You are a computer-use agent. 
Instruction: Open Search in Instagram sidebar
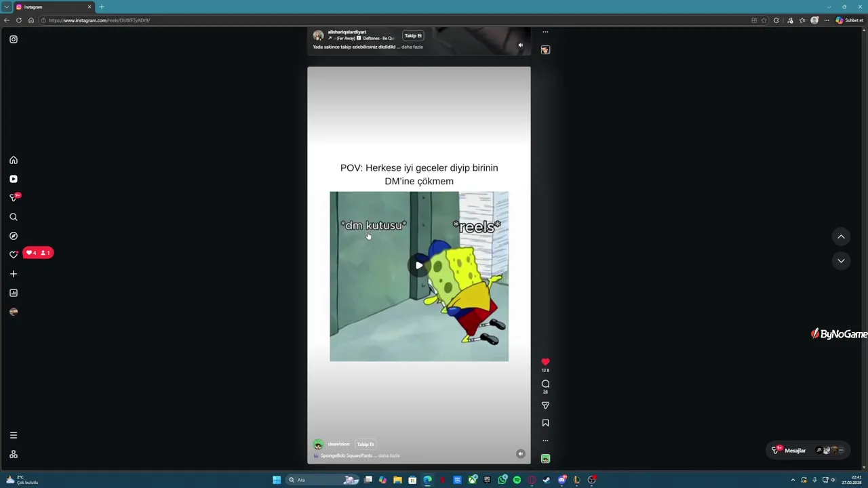point(13,217)
